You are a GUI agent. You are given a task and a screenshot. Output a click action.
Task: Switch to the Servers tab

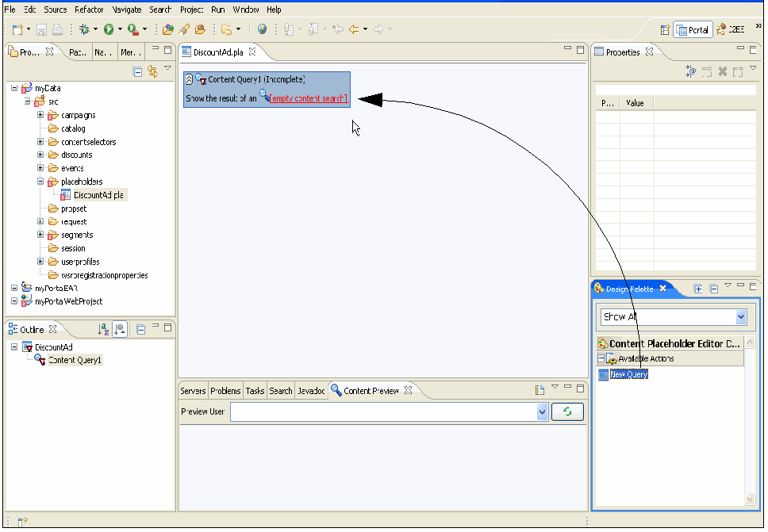pos(193,391)
